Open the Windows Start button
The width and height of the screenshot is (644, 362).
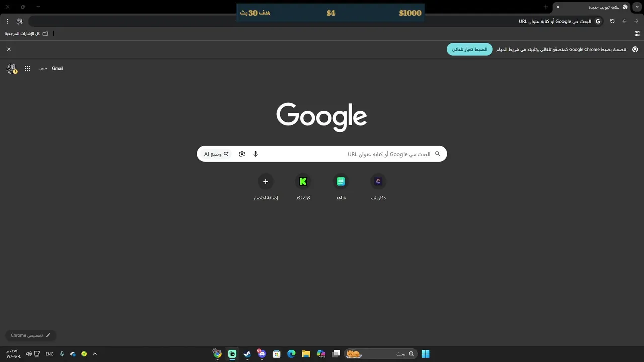pos(425,354)
